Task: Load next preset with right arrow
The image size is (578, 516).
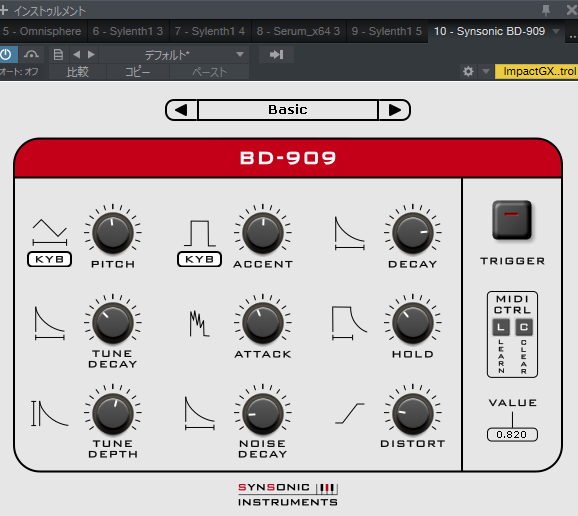Action: coord(91,55)
